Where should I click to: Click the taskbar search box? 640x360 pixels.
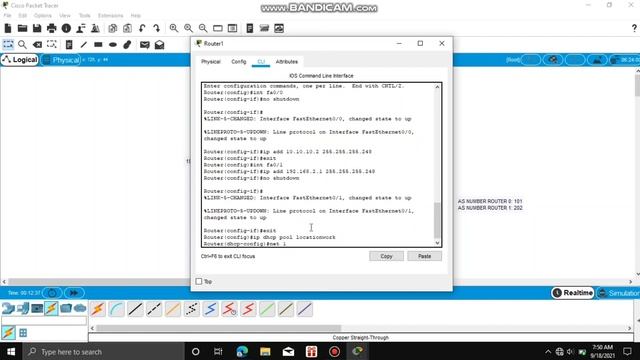[103, 351]
